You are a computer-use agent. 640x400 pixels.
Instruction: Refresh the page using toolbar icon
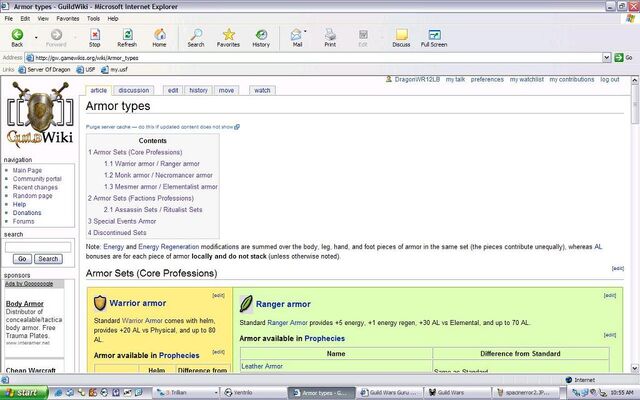coord(127,38)
